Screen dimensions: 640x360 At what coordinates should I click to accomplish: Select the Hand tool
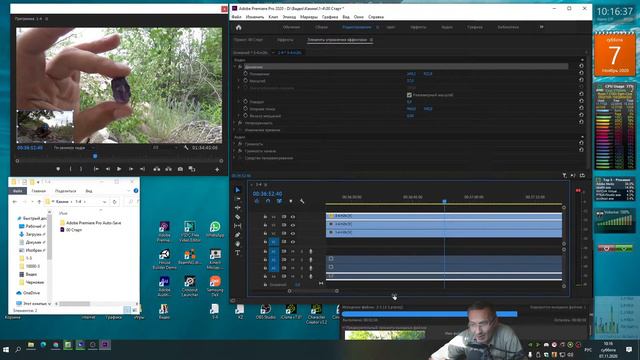coord(238,244)
